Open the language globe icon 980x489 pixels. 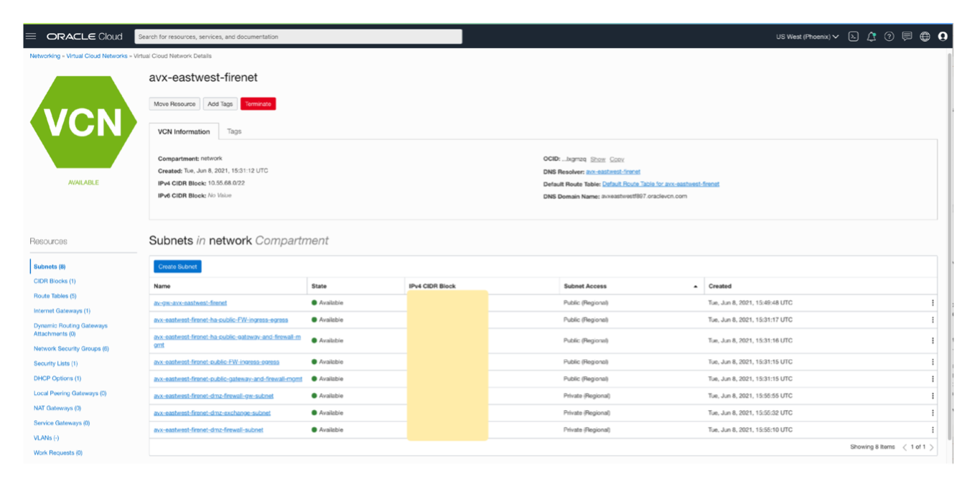click(925, 37)
